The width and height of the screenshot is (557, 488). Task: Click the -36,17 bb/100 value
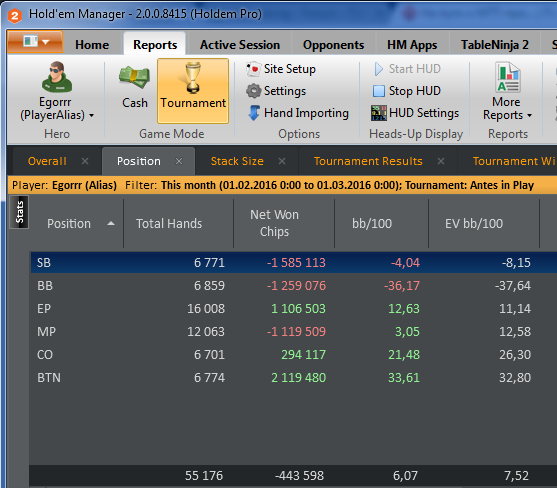(402, 286)
